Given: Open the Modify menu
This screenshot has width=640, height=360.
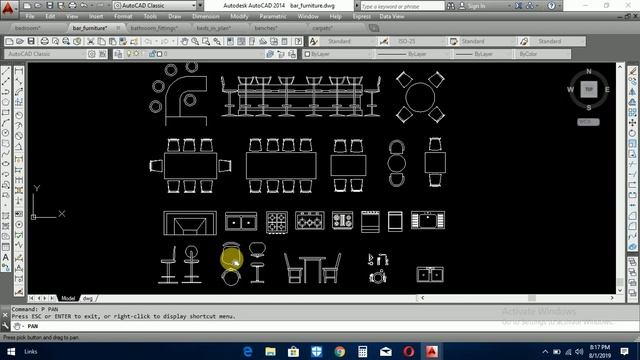Looking at the screenshot, I should click(x=239, y=17).
